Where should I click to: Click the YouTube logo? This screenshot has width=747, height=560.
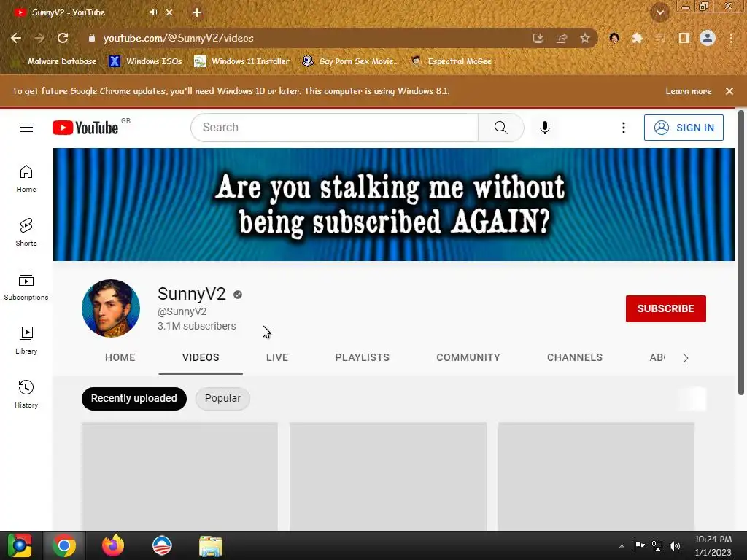point(85,128)
